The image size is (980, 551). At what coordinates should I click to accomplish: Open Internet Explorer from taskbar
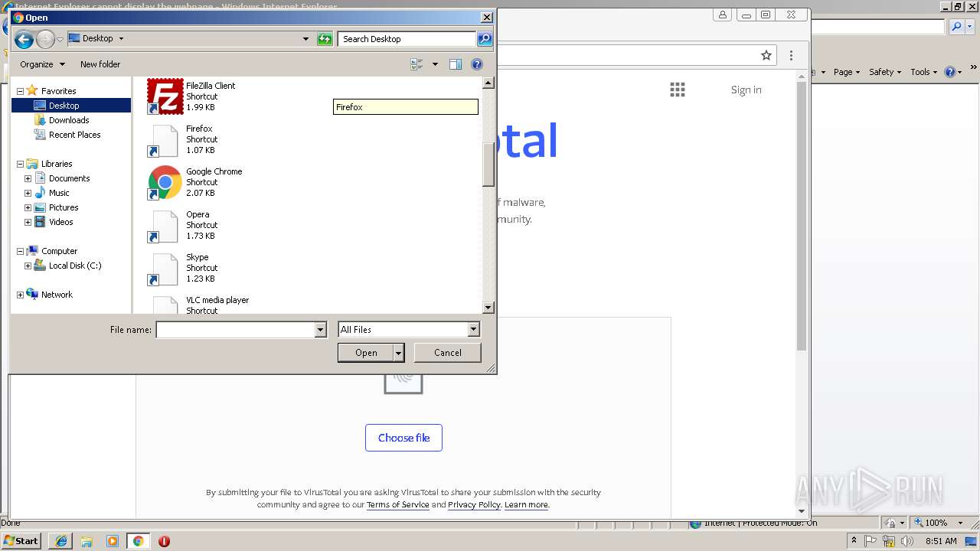pos(60,541)
